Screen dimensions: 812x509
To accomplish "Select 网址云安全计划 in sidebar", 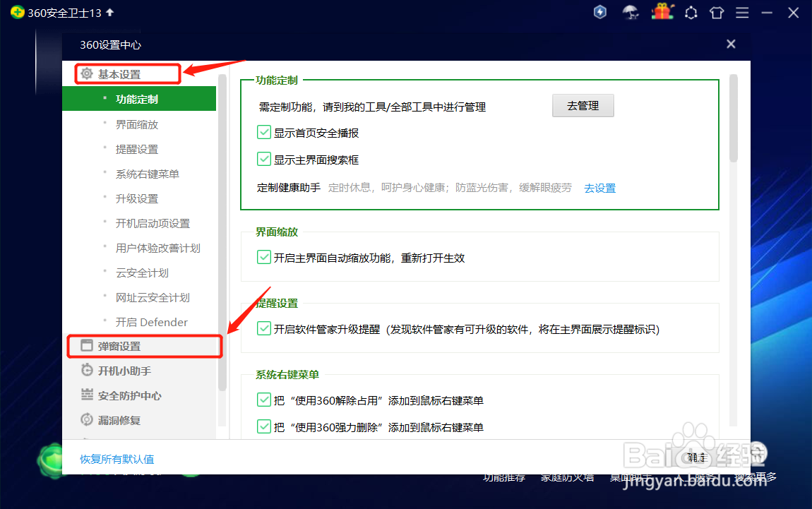I will tap(153, 298).
